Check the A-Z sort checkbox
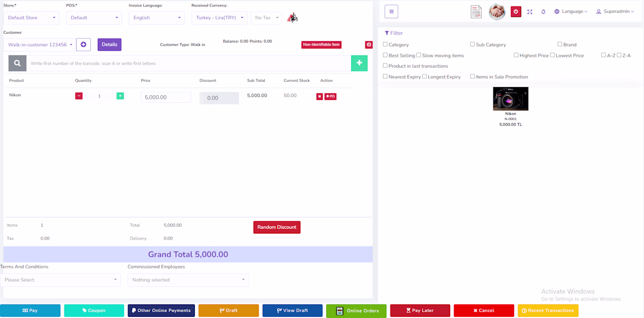The width and height of the screenshot is (644, 318). [604, 55]
